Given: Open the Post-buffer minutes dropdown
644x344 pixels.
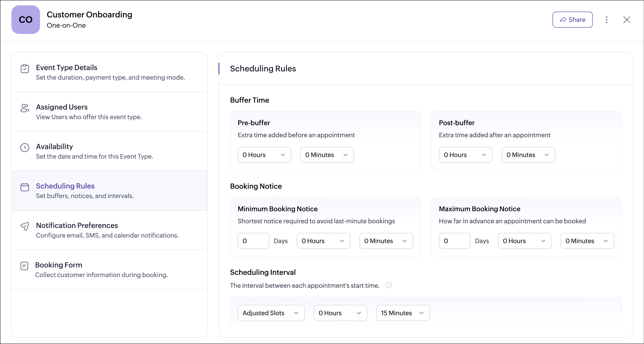Looking at the screenshot, I should [528, 155].
